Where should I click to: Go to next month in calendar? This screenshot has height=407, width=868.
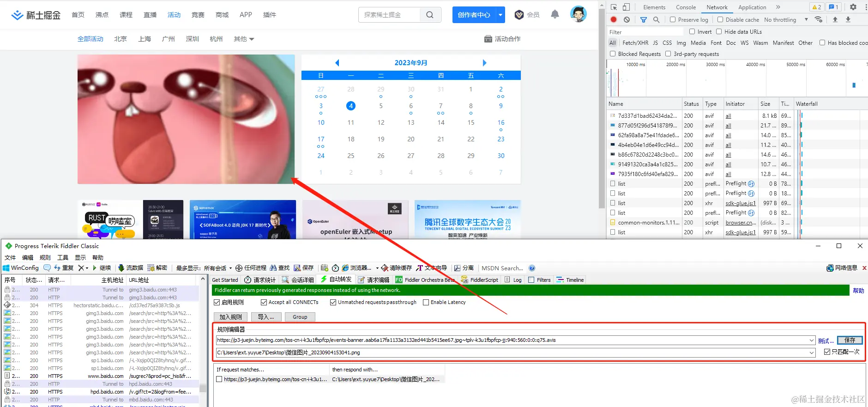(484, 63)
